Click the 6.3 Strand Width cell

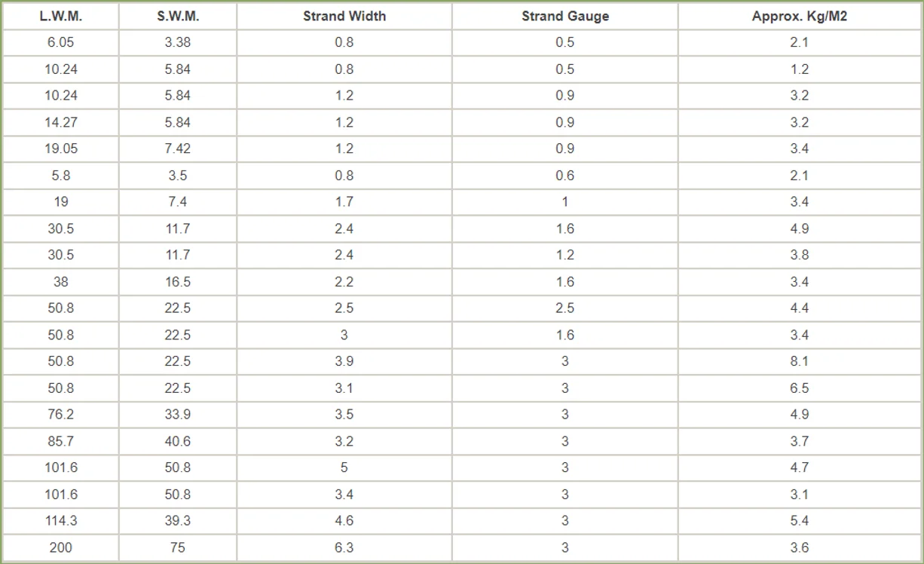click(x=344, y=547)
